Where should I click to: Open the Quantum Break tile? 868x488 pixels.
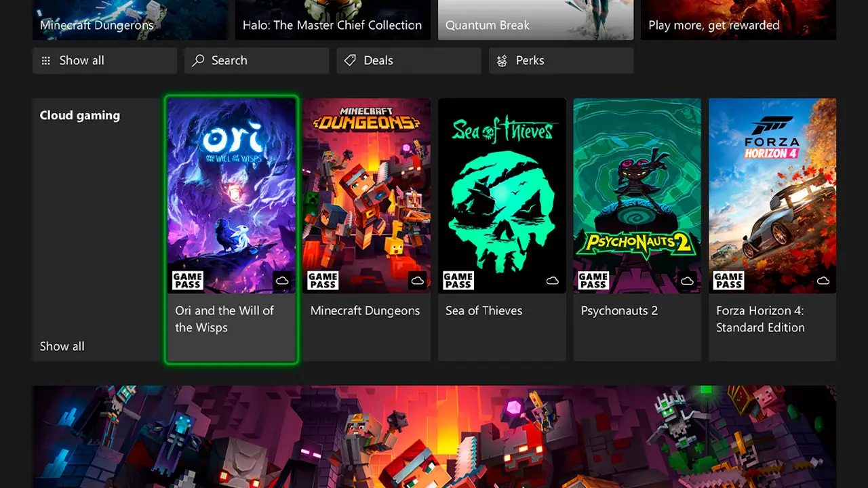536,20
